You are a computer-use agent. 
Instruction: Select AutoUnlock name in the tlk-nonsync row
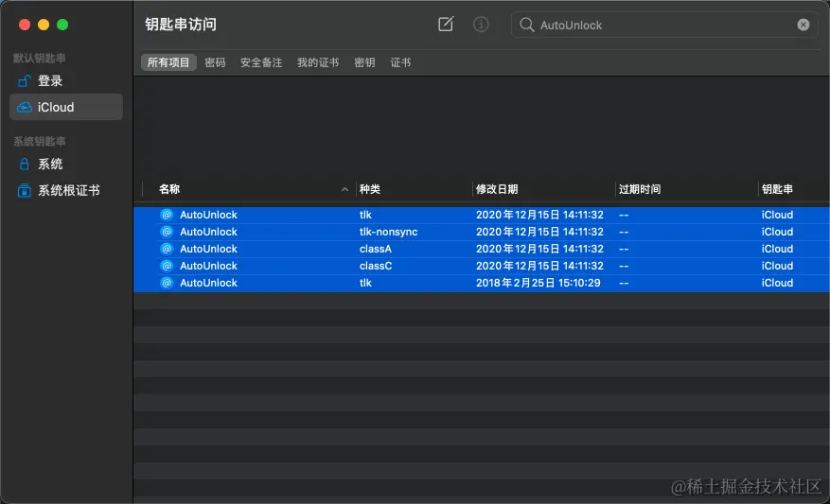tap(208, 232)
